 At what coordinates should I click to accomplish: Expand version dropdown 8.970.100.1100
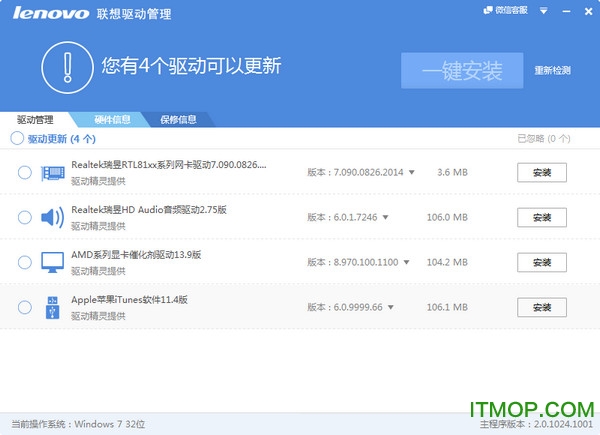406,262
